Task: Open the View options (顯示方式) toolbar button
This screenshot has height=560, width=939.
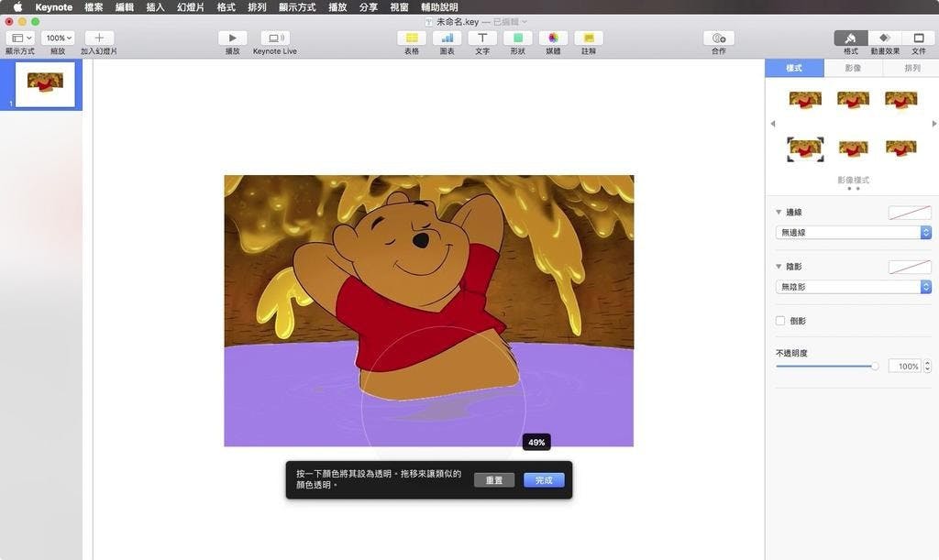Action: coord(21,38)
